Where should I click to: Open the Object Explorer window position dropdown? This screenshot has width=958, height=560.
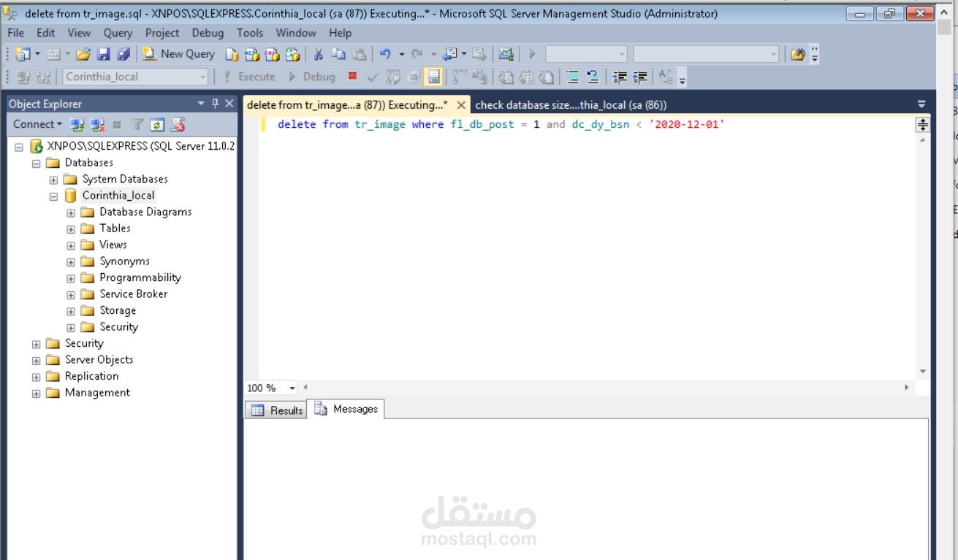tap(202, 104)
